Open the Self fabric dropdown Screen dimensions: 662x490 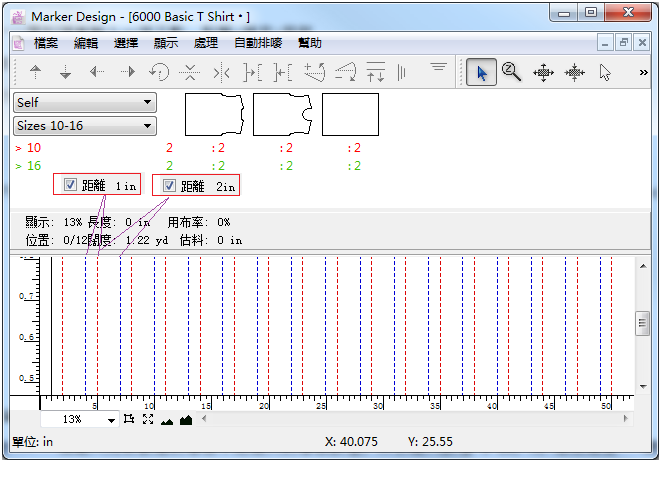coord(85,103)
